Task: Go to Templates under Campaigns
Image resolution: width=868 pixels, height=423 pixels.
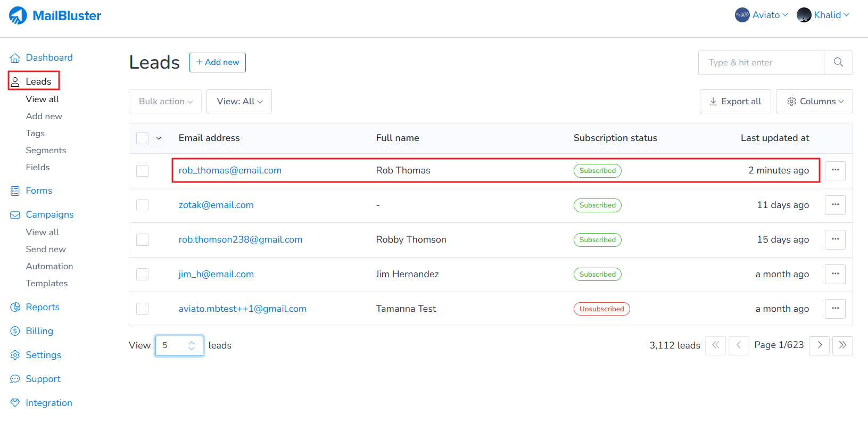Action: click(47, 283)
